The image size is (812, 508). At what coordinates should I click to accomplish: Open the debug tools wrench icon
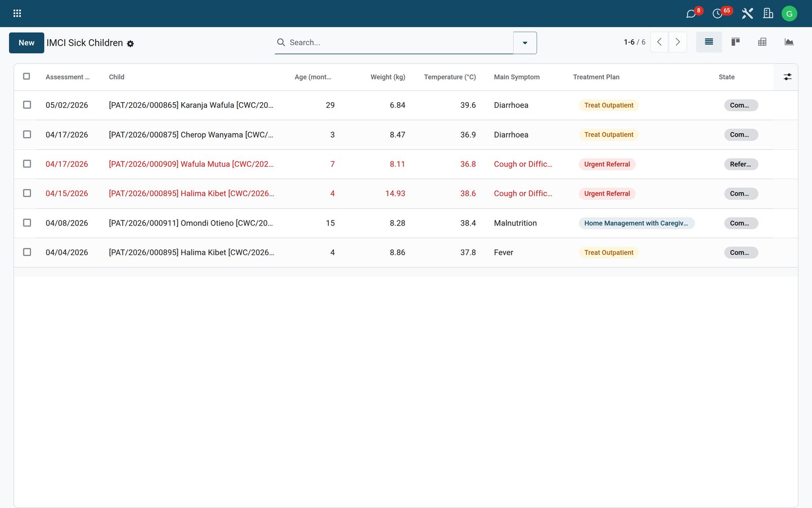pos(747,14)
